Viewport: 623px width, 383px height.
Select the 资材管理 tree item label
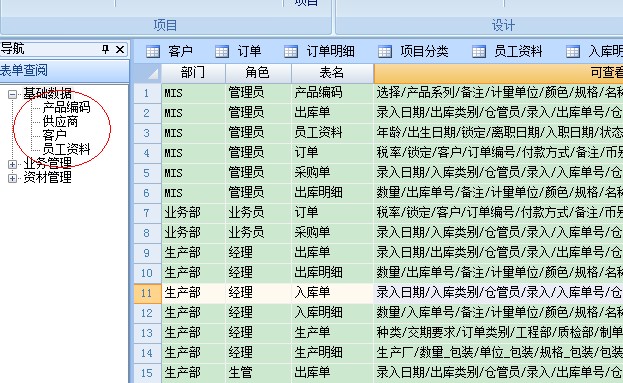click(48, 177)
